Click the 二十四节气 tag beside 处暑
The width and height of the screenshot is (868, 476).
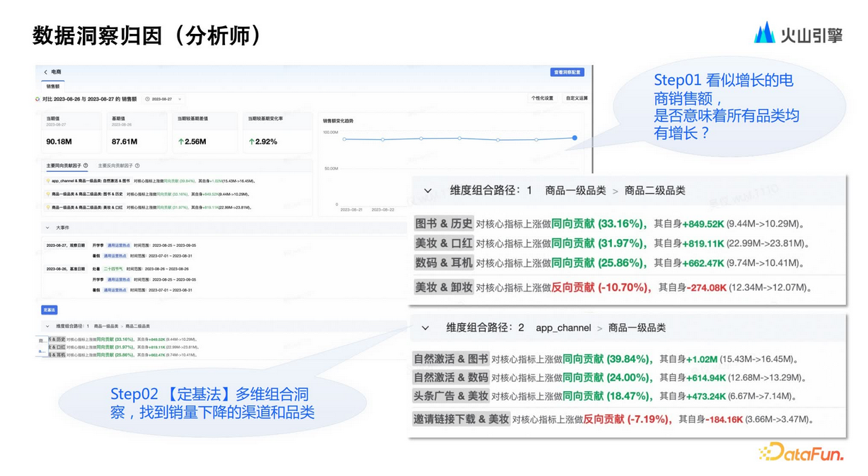pyautogui.click(x=113, y=269)
